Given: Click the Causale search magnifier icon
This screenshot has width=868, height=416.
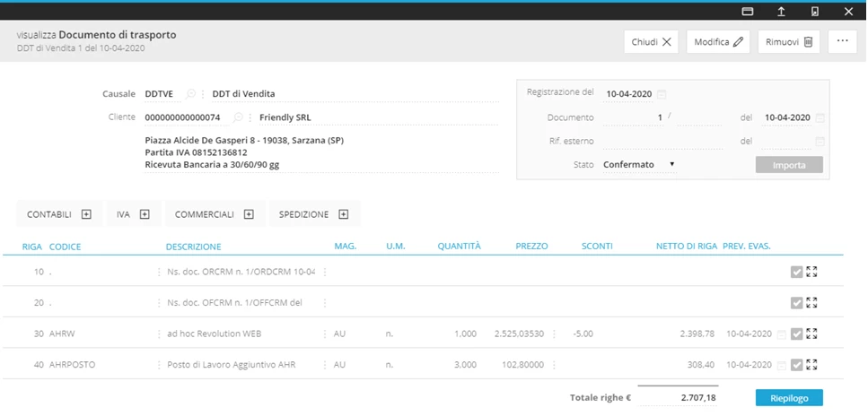Looking at the screenshot, I should point(190,94).
